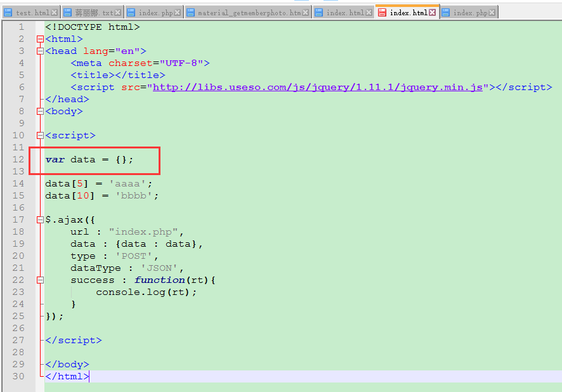Close the active index.html tab

click(433, 13)
